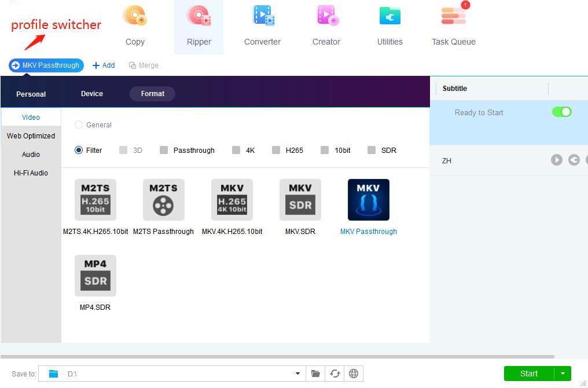Toggle the Ready to Start switch
The image size is (588, 388).
561,112
